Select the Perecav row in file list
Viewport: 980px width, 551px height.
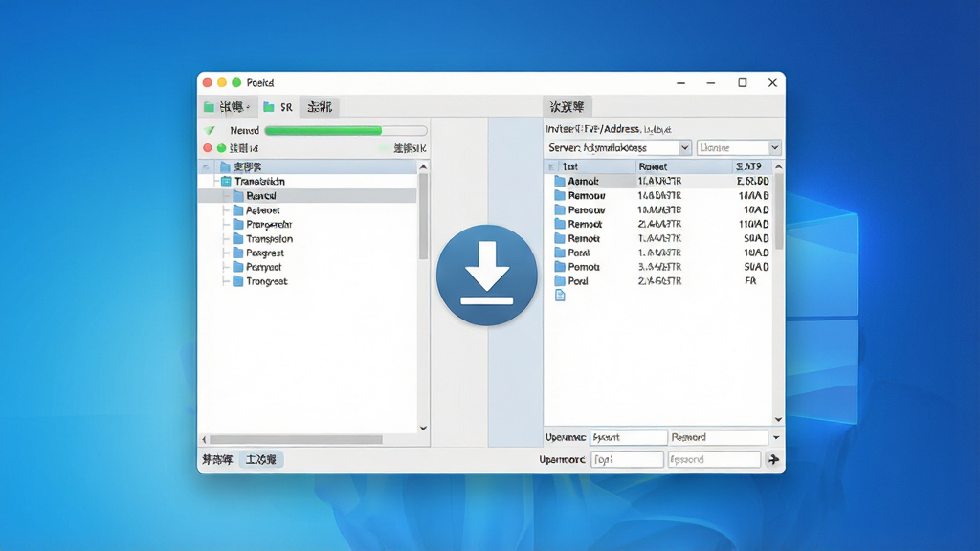(658, 209)
